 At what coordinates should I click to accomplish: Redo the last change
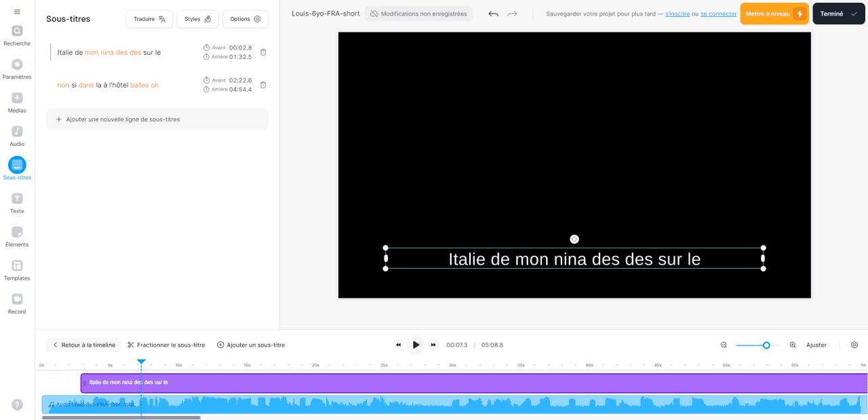512,14
